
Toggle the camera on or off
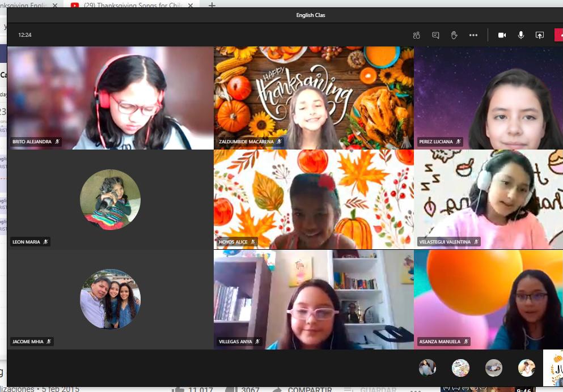pos(502,35)
